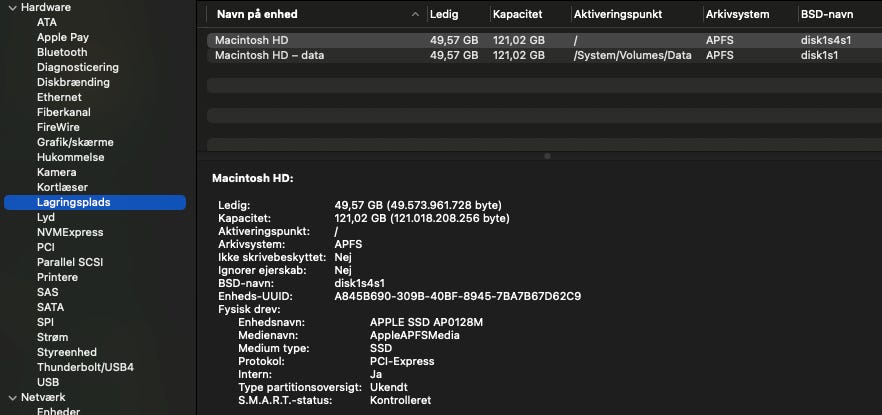Click the Fysisk drev: label
The image size is (882, 415).
(x=249, y=309)
